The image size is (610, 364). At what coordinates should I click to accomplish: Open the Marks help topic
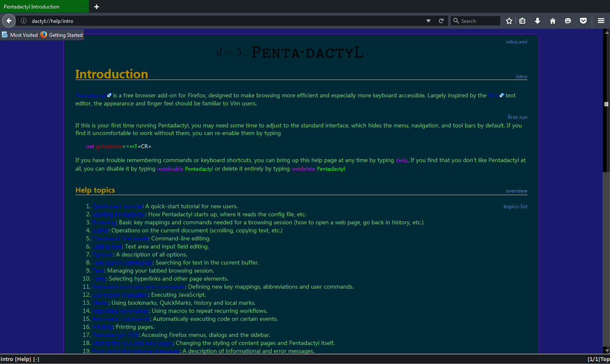(100, 303)
